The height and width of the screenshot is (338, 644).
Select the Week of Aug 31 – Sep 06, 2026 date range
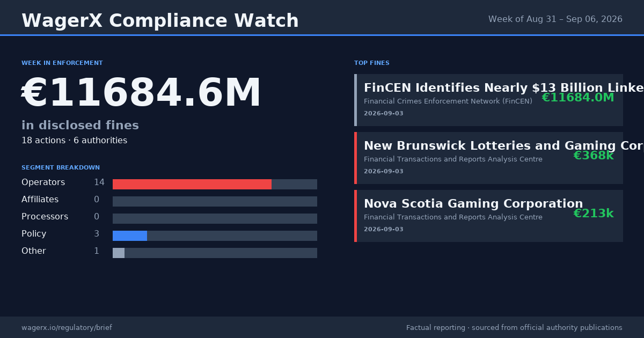point(555,19)
